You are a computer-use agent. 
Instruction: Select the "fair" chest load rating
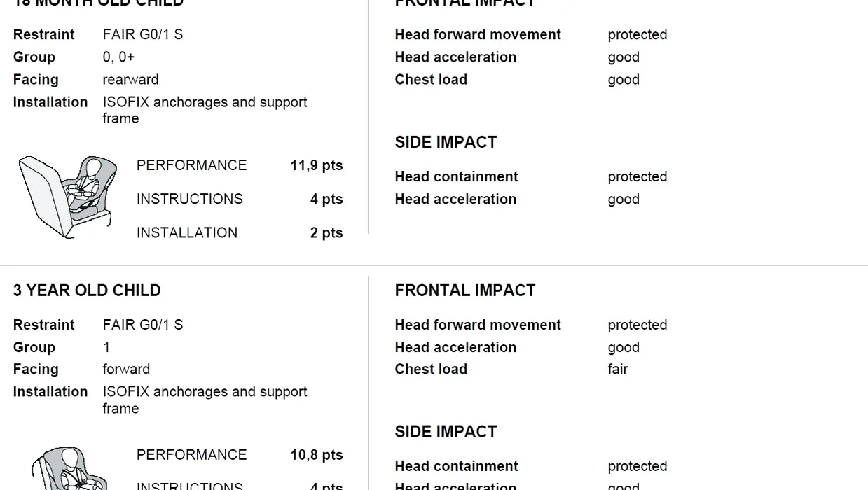(x=618, y=369)
